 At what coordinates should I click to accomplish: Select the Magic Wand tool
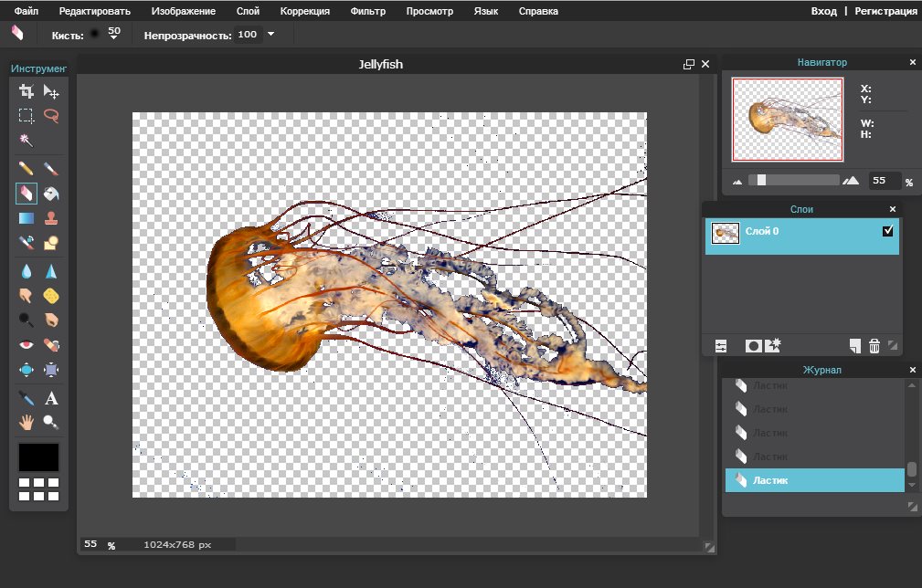click(26, 141)
